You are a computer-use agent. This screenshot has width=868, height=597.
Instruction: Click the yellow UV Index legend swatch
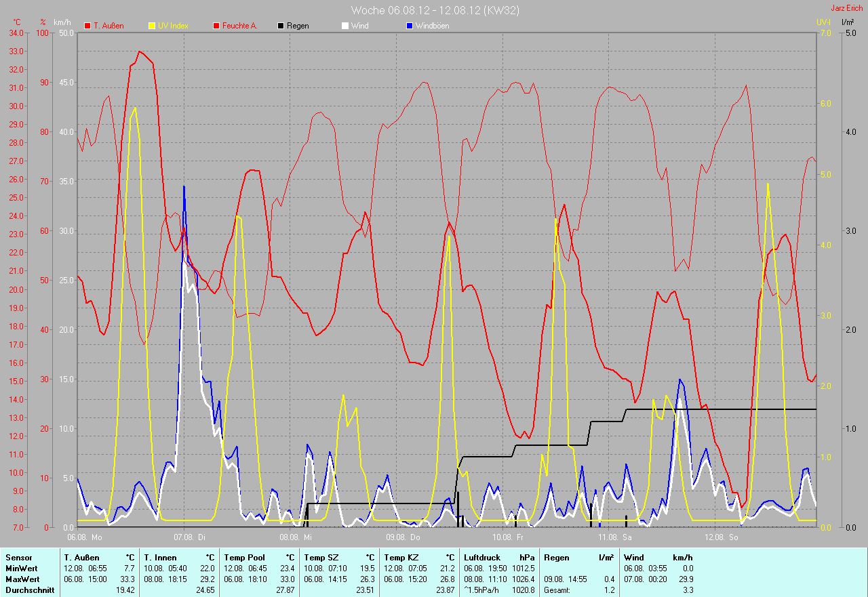point(152,26)
